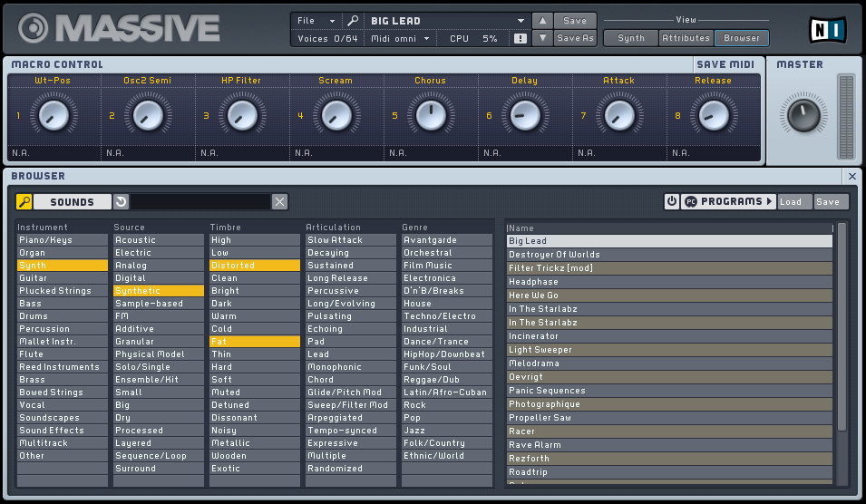Deselect the Synth instrument attribute

(x=63, y=266)
